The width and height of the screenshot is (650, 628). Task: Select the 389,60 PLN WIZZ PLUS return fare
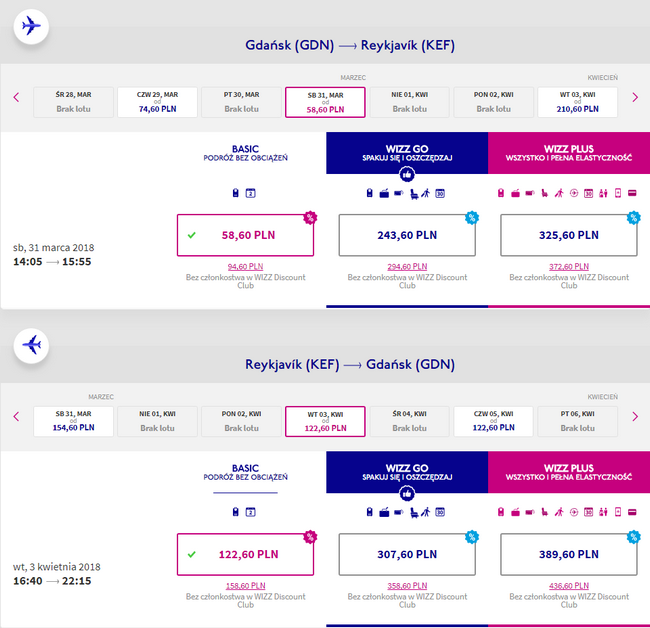pos(569,554)
